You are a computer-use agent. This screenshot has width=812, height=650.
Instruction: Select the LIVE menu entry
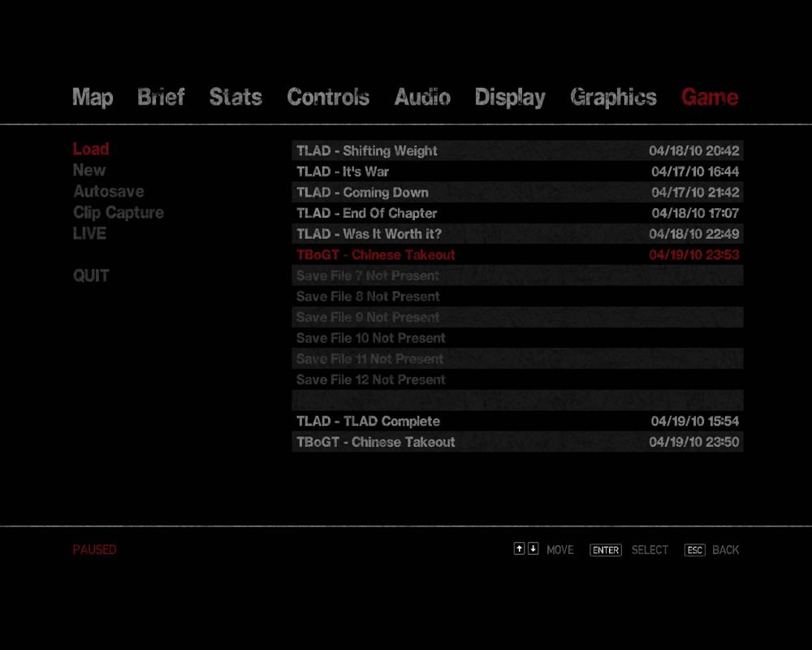(89, 234)
